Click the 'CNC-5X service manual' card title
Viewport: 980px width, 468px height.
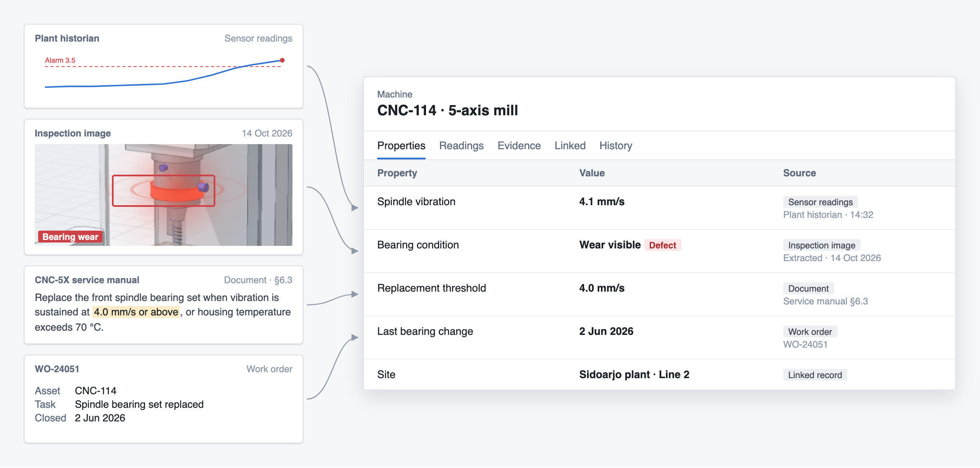[87, 280]
